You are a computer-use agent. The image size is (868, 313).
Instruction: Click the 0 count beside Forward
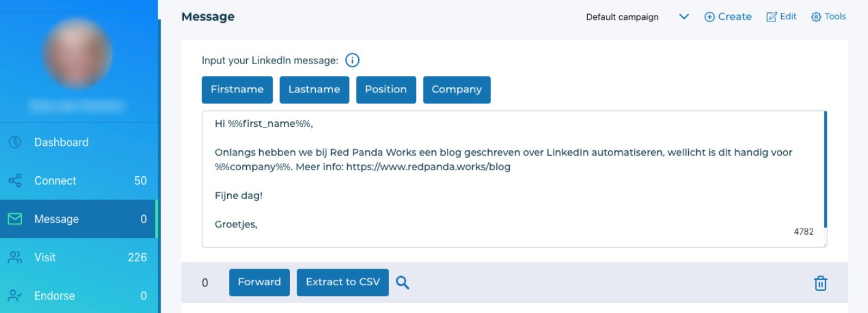[205, 283]
